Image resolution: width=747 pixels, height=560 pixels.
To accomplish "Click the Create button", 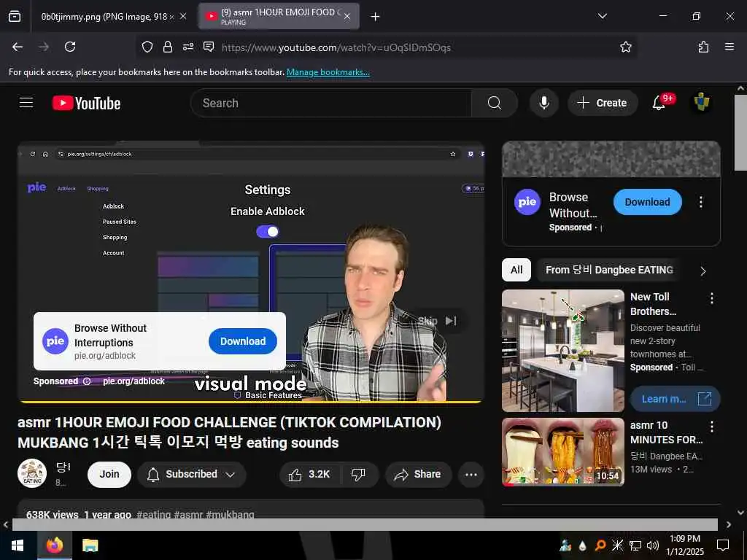I will tap(602, 103).
